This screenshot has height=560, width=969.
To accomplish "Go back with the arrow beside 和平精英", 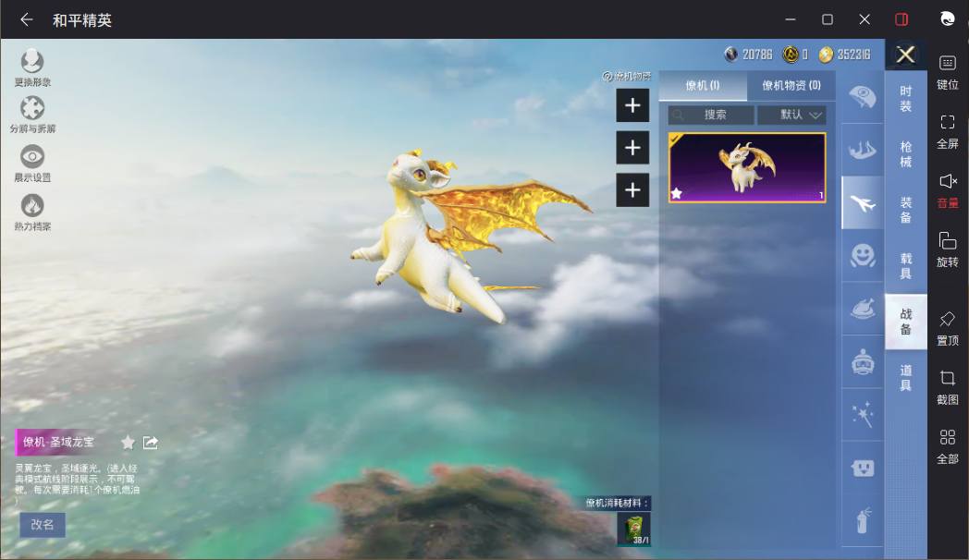I will point(27,19).
